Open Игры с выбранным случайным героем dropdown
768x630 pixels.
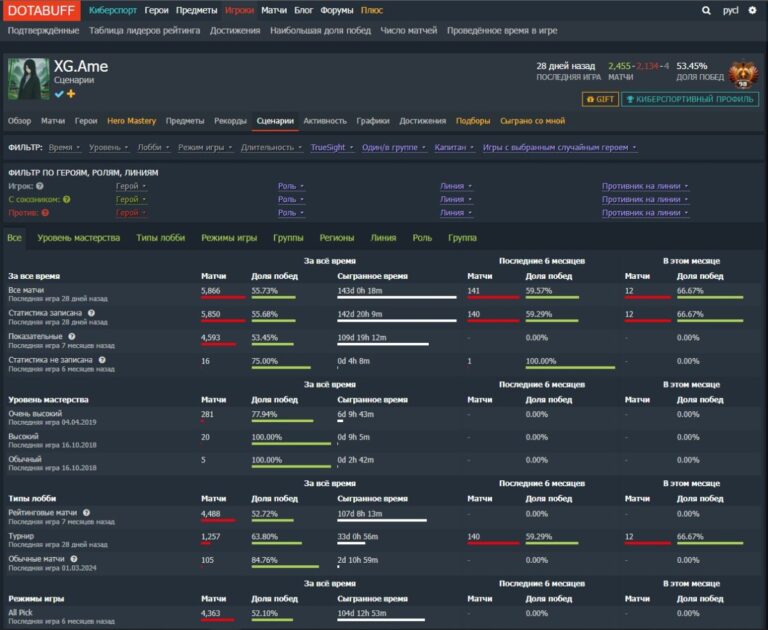559,147
